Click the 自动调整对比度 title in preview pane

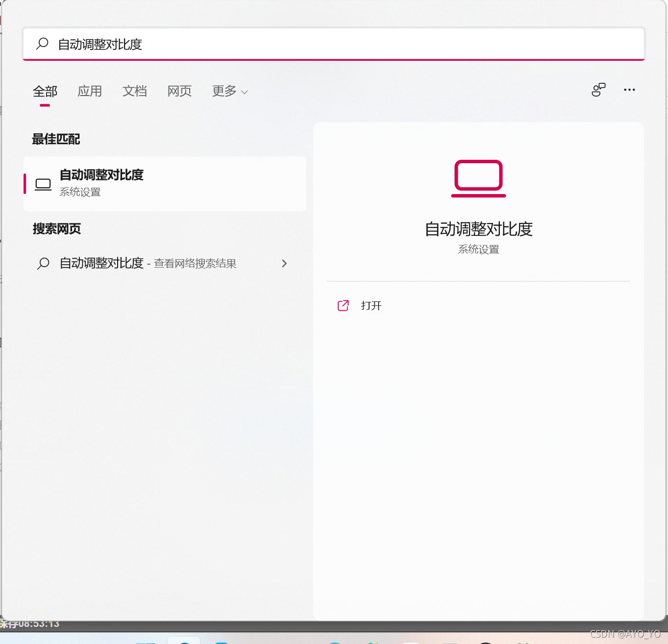[x=478, y=229]
